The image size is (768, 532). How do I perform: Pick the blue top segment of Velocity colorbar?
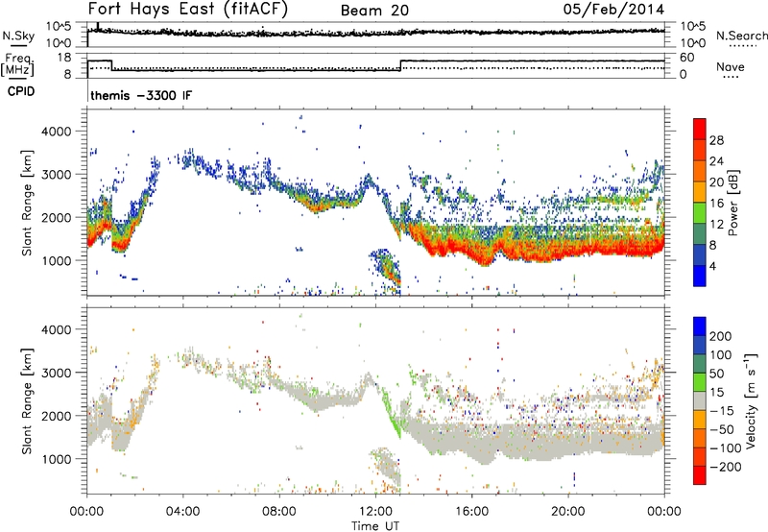pos(700,326)
